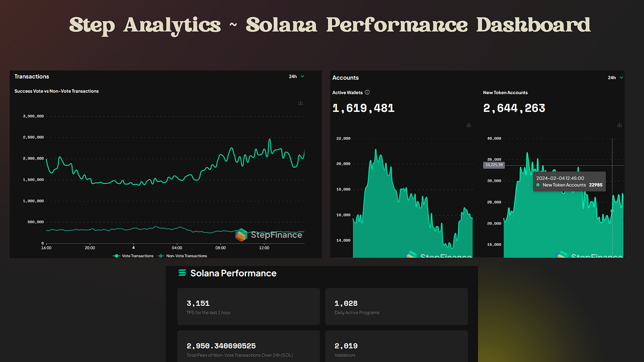Select the 1,028 daily active programs value

pyautogui.click(x=346, y=304)
